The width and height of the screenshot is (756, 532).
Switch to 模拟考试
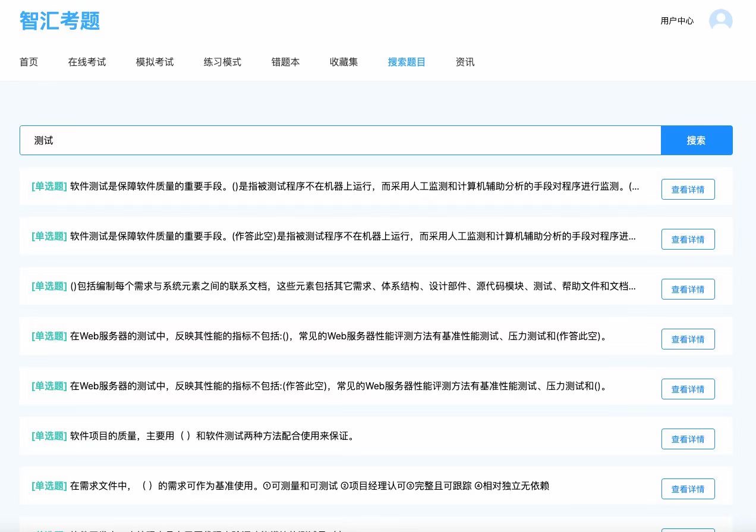tap(155, 62)
